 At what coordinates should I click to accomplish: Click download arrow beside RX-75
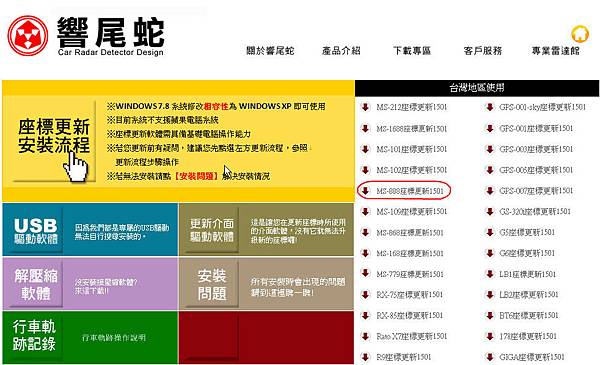[365, 295]
